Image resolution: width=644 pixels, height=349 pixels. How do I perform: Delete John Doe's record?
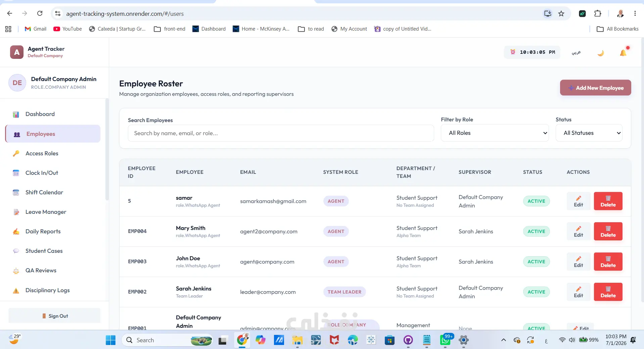pos(608,262)
